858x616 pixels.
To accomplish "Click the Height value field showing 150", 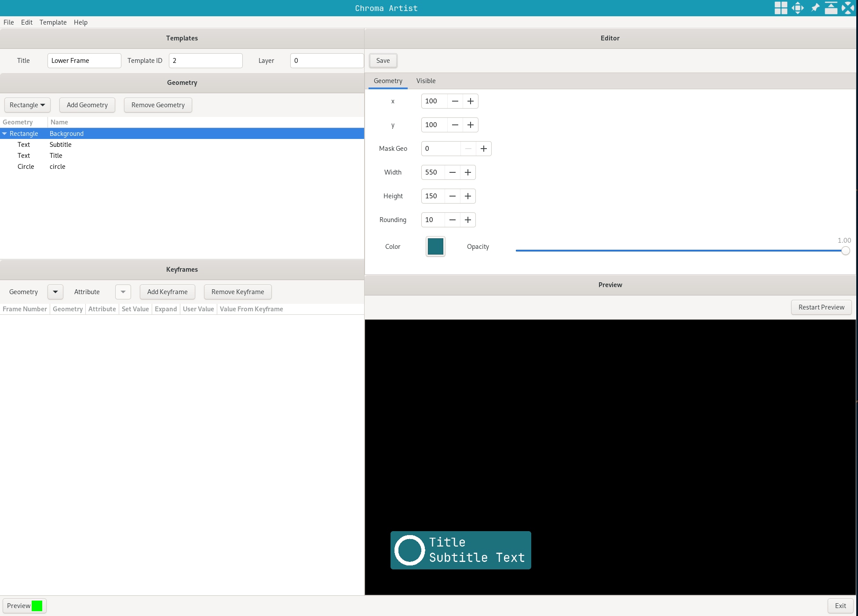I will coord(433,196).
